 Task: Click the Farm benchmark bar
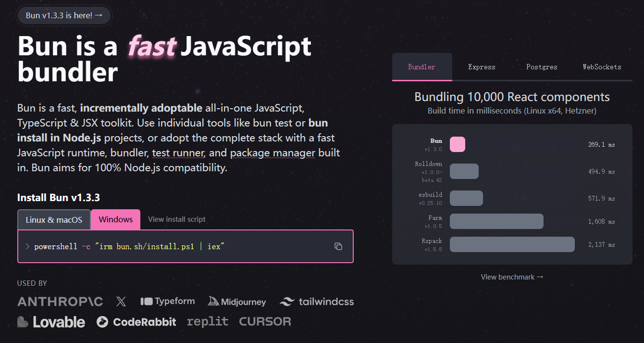click(496, 221)
